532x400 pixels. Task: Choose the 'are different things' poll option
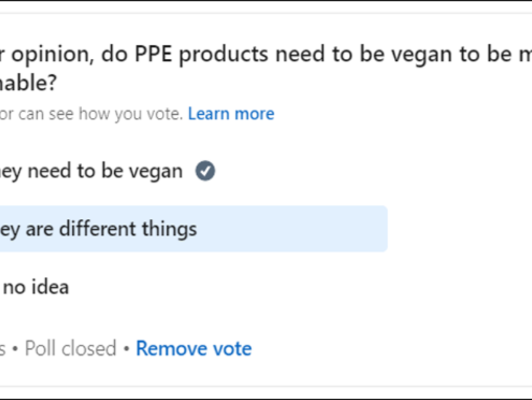[x=98, y=229]
